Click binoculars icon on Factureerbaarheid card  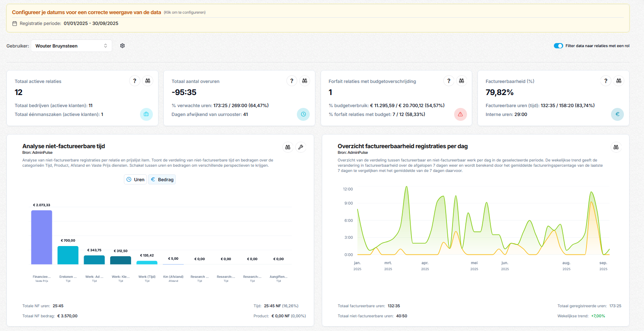coord(619,81)
